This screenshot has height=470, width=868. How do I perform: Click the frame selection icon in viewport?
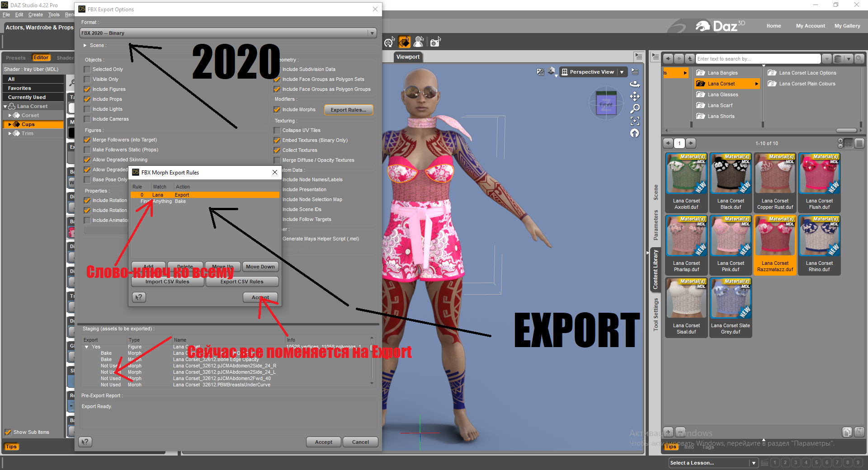point(635,121)
